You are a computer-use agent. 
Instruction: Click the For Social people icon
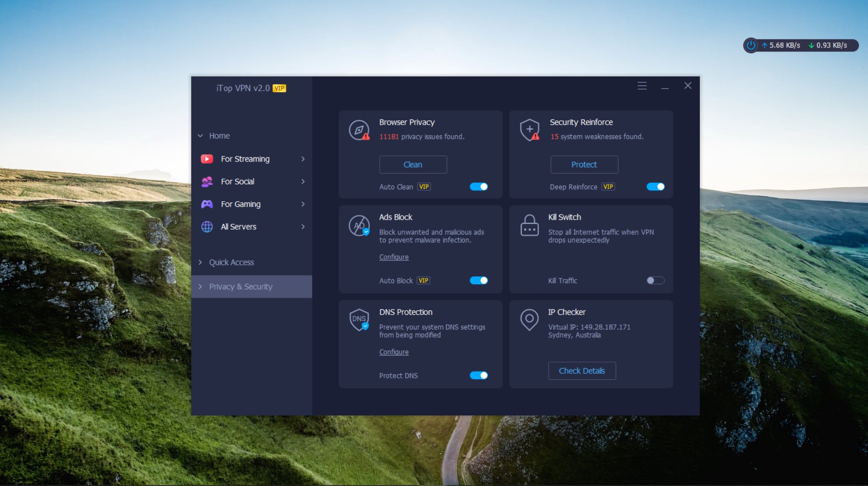pyautogui.click(x=207, y=181)
